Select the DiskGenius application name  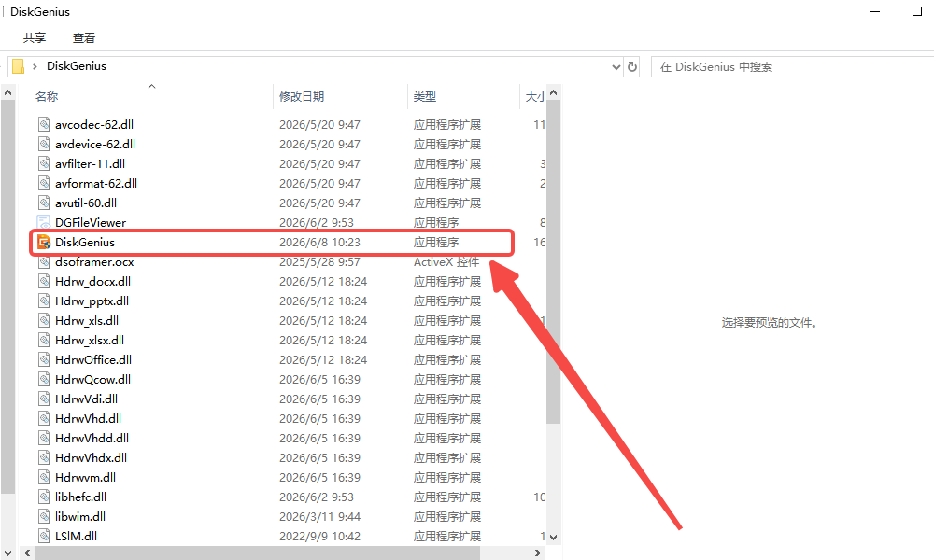coord(85,243)
